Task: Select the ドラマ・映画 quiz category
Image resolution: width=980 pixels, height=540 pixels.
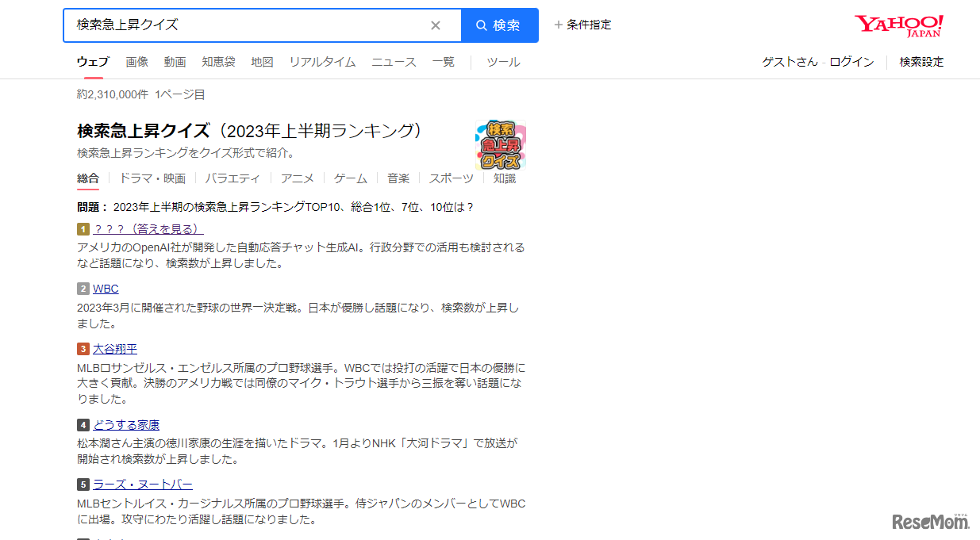Action: click(x=152, y=178)
